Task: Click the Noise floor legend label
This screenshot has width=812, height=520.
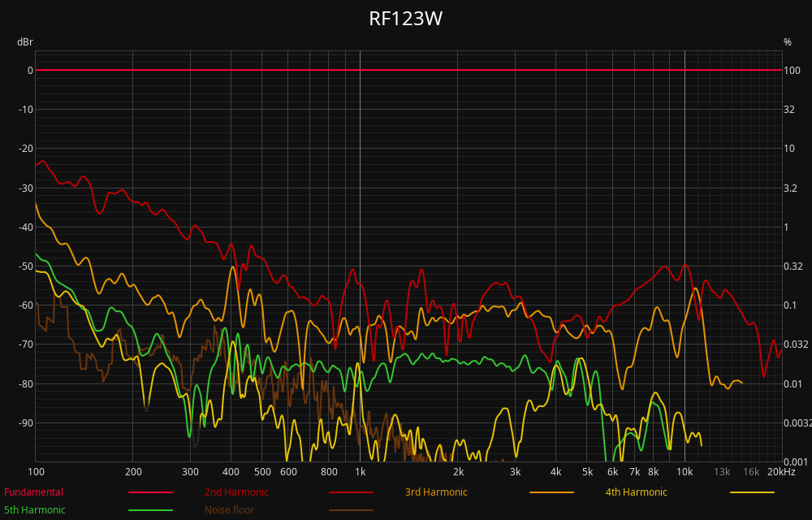Action: click(x=229, y=509)
